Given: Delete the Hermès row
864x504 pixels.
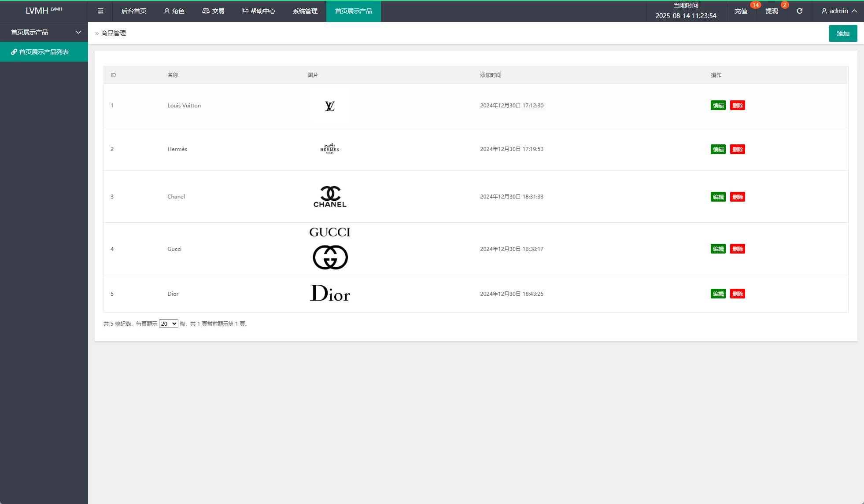Looking at the screenshot, I should point(737,149).
